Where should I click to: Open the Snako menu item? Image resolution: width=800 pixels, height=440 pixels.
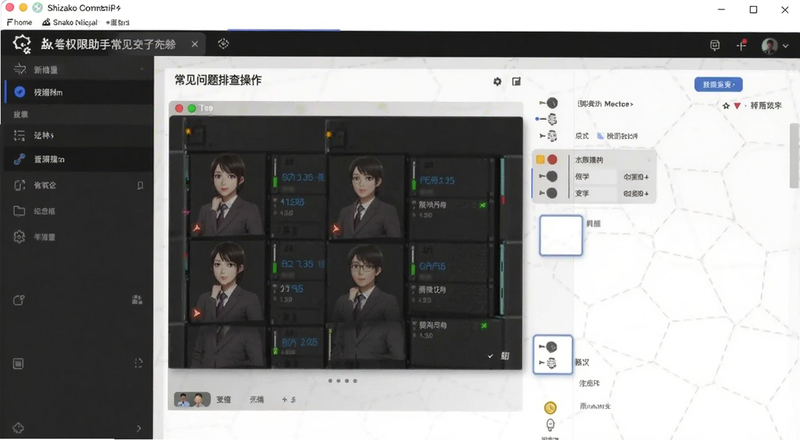[70, 22]
